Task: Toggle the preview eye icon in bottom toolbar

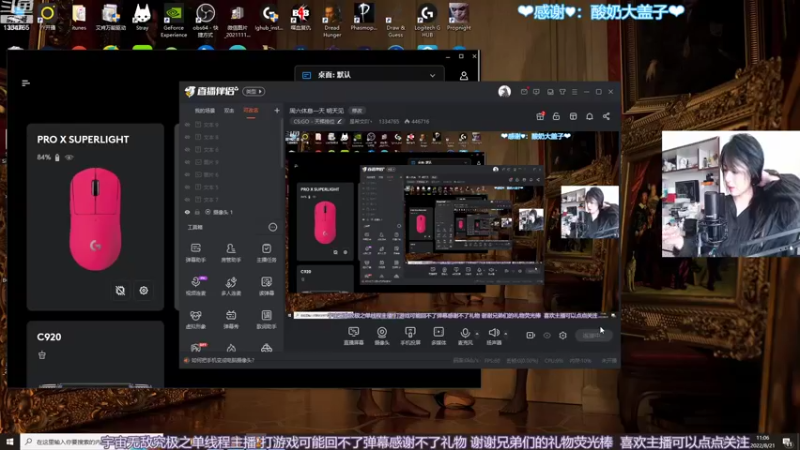Action: pos(547,335)
